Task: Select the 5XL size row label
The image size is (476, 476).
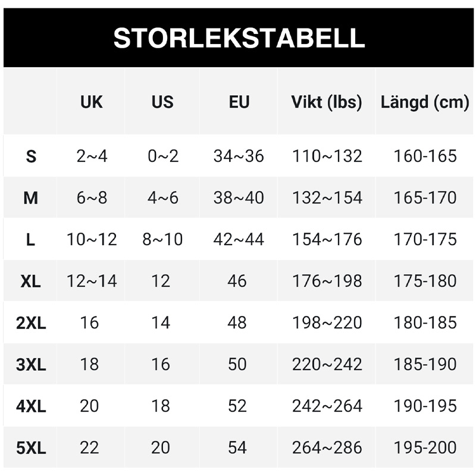Action: (31, 448)
